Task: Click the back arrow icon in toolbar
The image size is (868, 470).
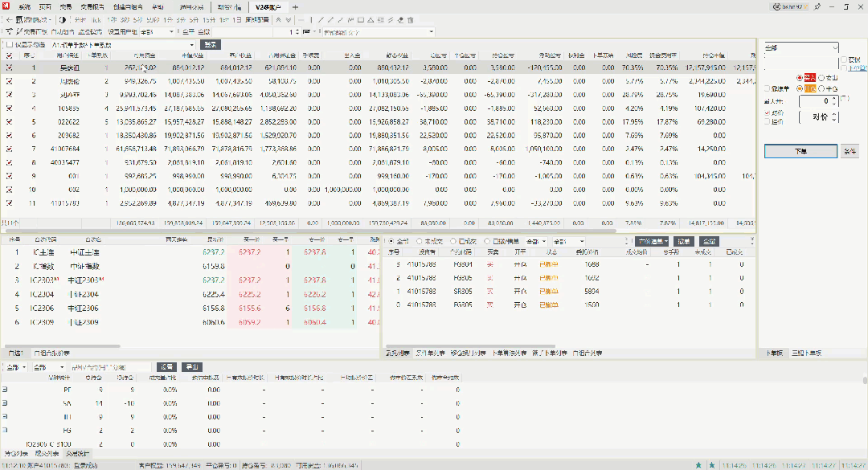Action: point(9,20)
